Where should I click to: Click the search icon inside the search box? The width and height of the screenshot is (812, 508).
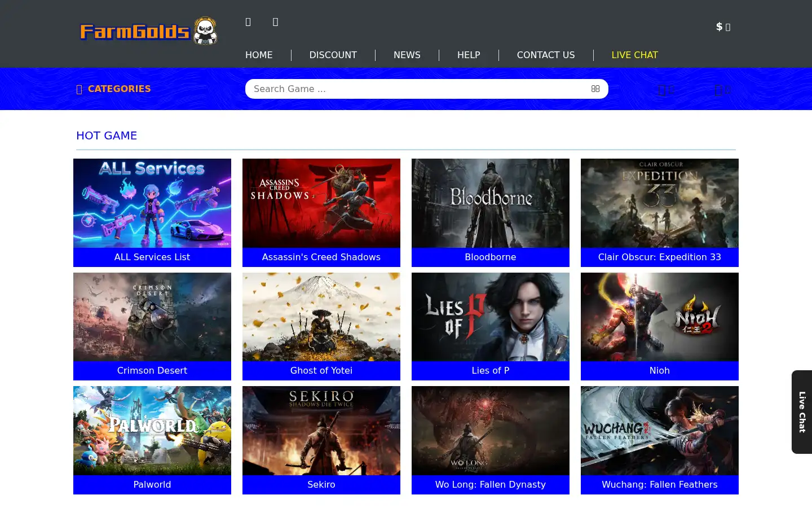(595, 89)
